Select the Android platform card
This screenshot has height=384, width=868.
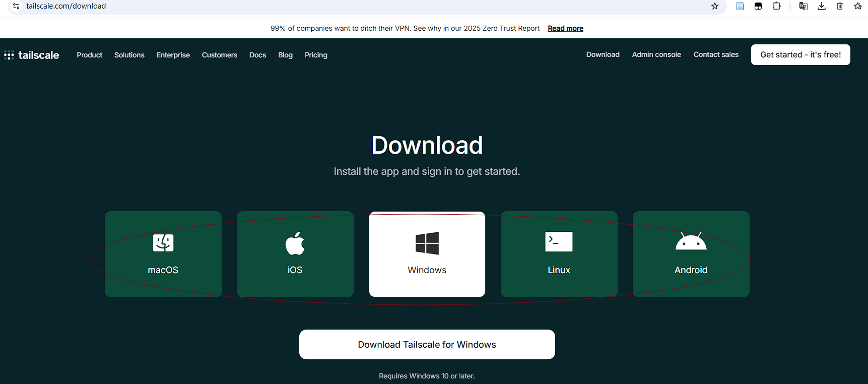click(691, 254)
